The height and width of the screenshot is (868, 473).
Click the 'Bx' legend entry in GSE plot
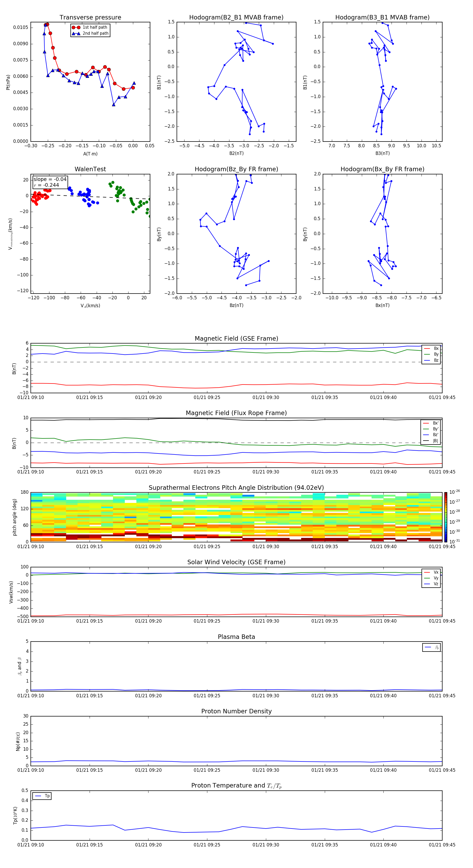[x=431, y=349]
